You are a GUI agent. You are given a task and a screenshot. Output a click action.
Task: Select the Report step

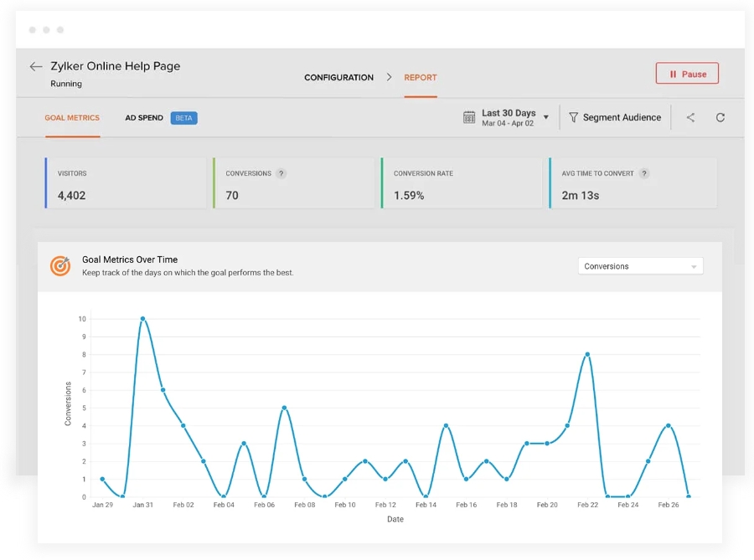421,78
